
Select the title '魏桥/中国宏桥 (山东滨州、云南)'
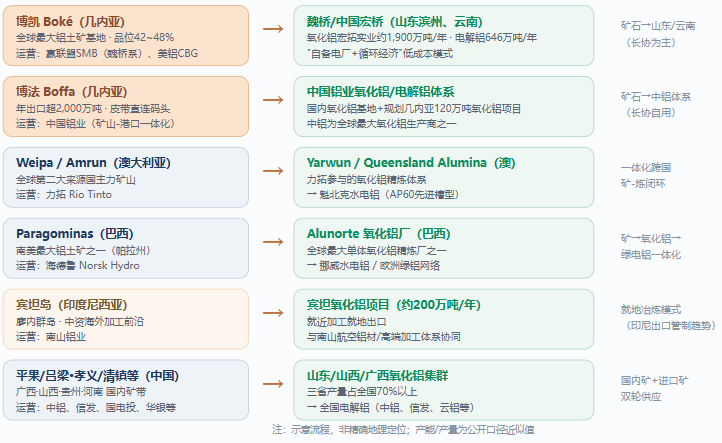395,22
